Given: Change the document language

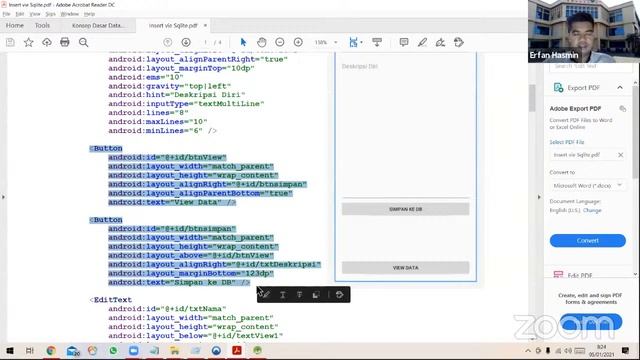Looking at the screenshot, I should [592, 210].
